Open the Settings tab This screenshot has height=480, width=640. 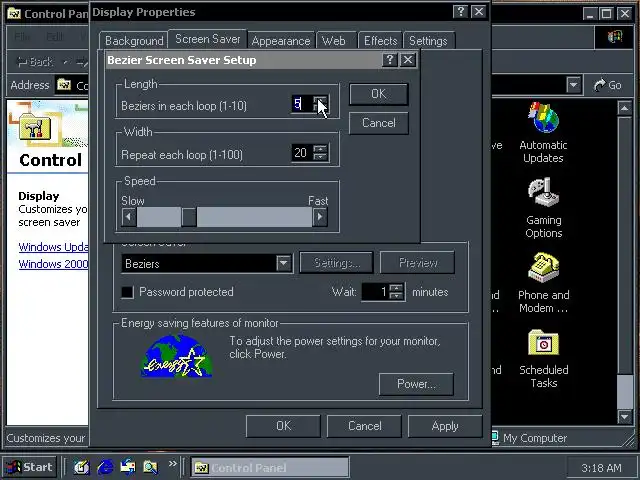click(x=428, y=41)
